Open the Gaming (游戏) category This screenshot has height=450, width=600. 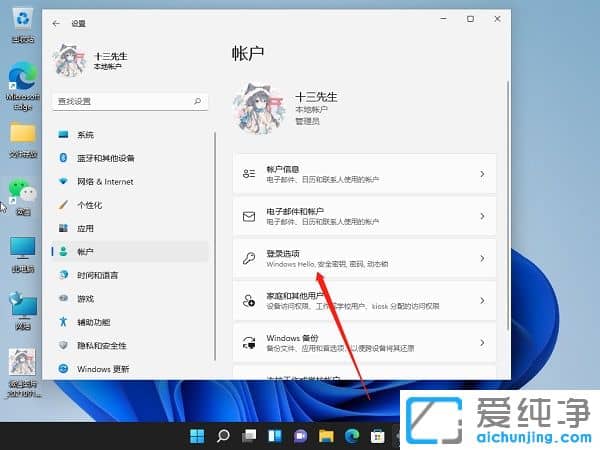click(x=130, y=298)
